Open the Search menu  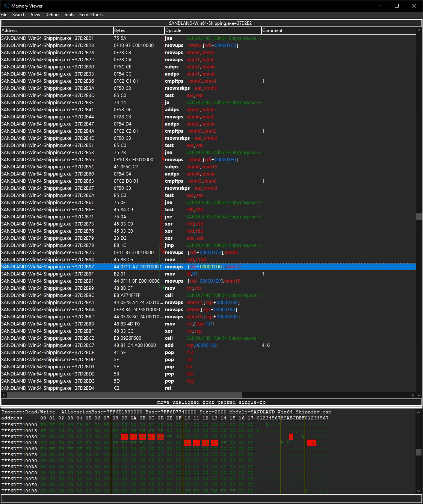(x=19, y=15)
